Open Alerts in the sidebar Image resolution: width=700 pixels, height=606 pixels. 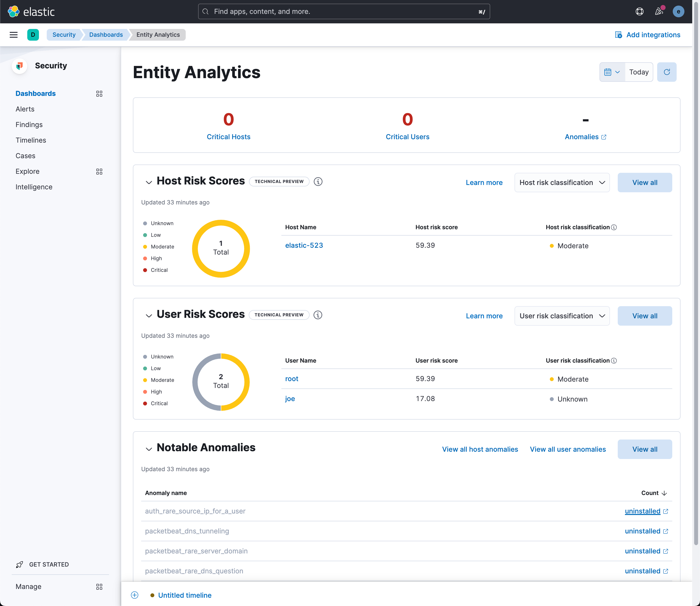(x=25, y=109)
